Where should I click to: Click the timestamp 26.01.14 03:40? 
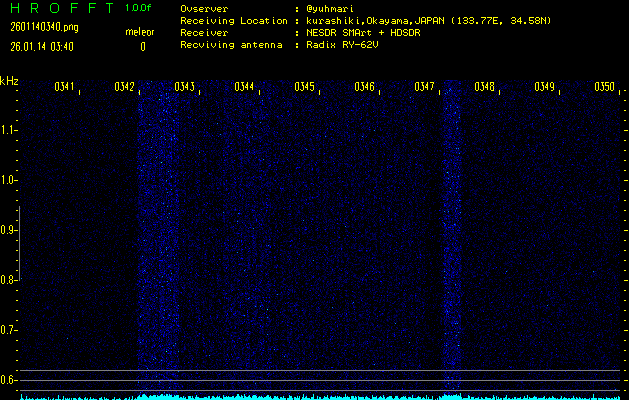click(x=42, y=47)
